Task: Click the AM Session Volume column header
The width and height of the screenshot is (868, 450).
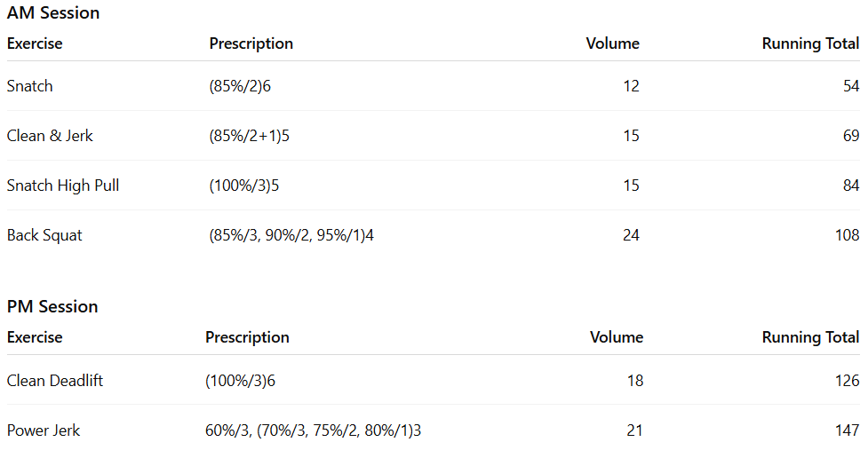Action: (612, 43)
